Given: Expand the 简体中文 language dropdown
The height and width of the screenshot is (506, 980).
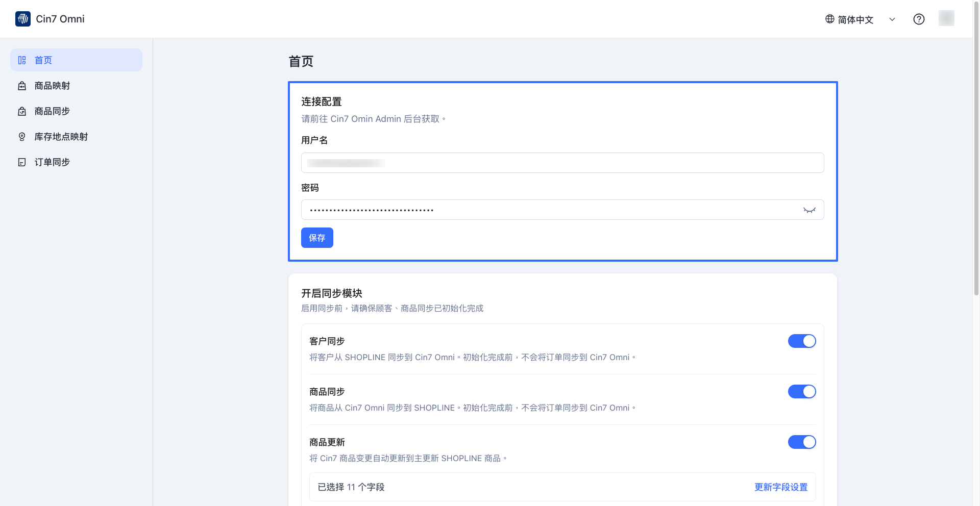Looking at the screenshot, I should [x=861, y=19].
